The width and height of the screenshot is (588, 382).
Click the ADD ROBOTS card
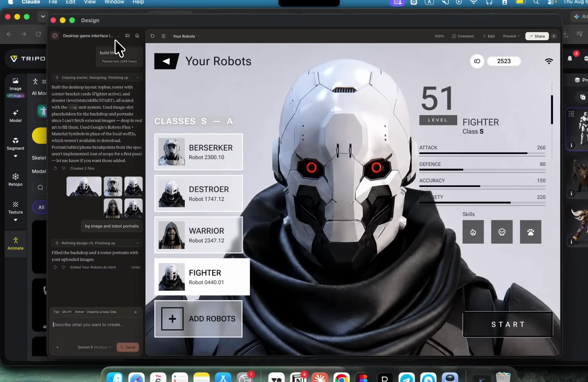point(198,319)
